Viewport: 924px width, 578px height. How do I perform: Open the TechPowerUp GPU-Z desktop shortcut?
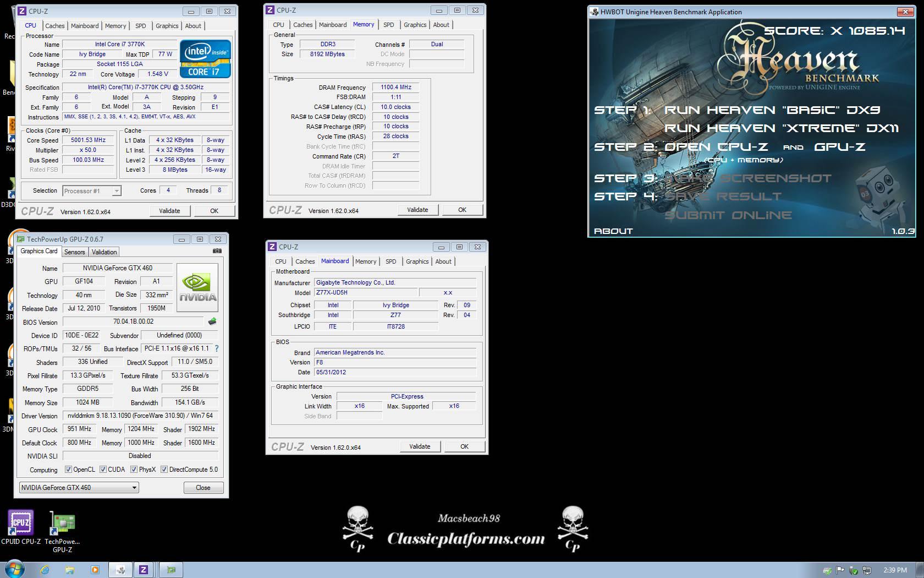point(63,532)
